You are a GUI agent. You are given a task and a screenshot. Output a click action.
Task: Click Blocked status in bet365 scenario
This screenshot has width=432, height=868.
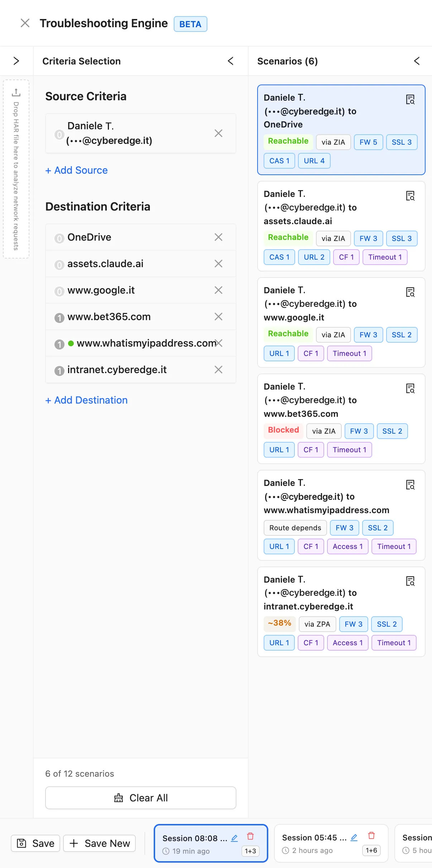pos(284,430)
